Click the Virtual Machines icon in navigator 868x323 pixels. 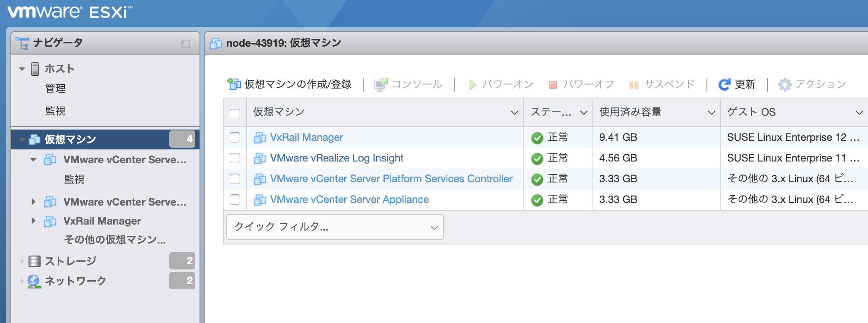pos(34,139)
